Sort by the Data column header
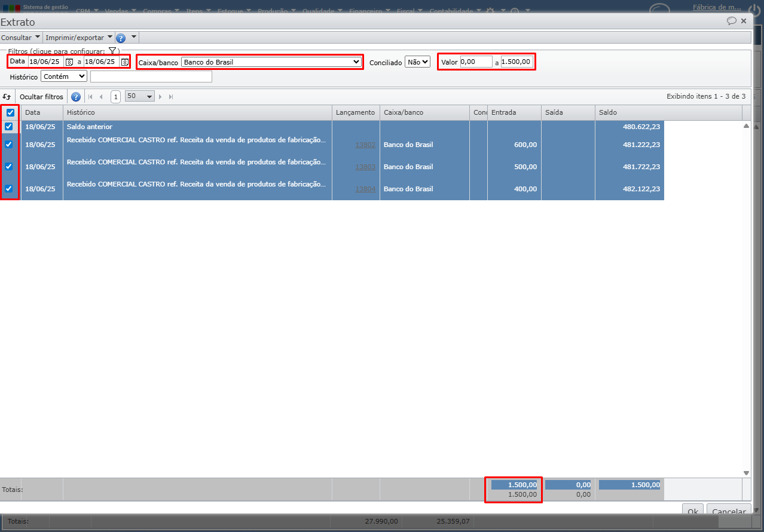 tap(42, 112)
